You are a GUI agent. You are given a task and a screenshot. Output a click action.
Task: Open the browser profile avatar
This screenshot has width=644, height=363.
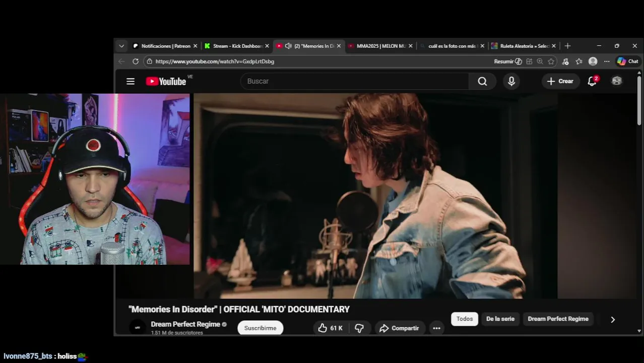point(593,61)
